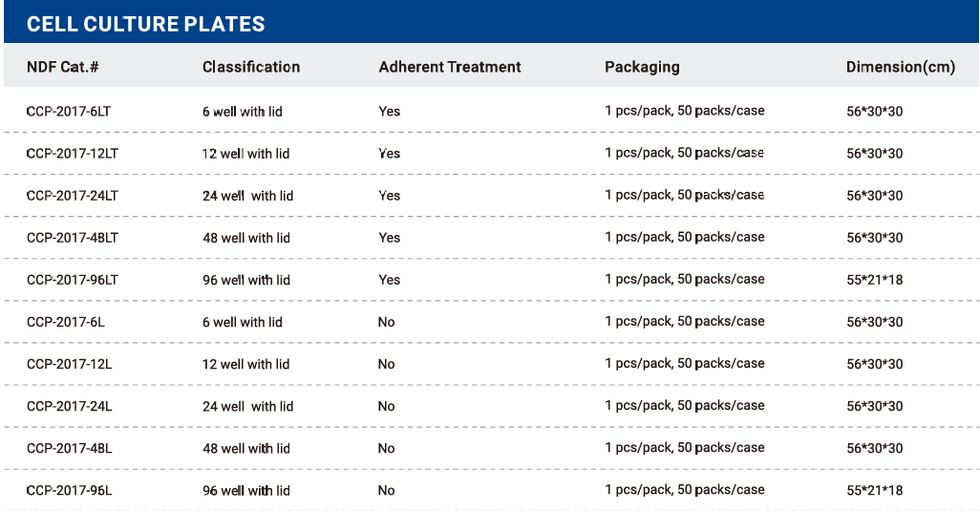This screenshot has height=511, width=980.
Task: Click catalog number CCP-2017-24LT
Action: pyautogui.click(x=73, y=196)
